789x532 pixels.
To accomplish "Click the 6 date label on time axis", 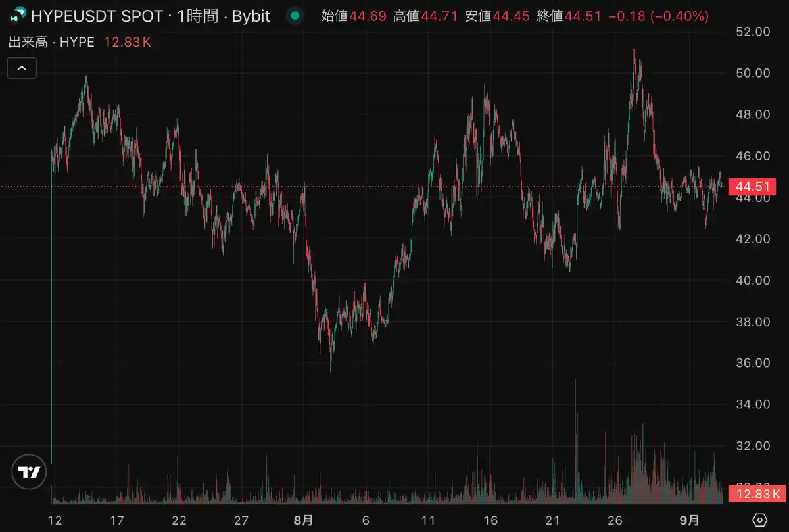I will (366, 520).
